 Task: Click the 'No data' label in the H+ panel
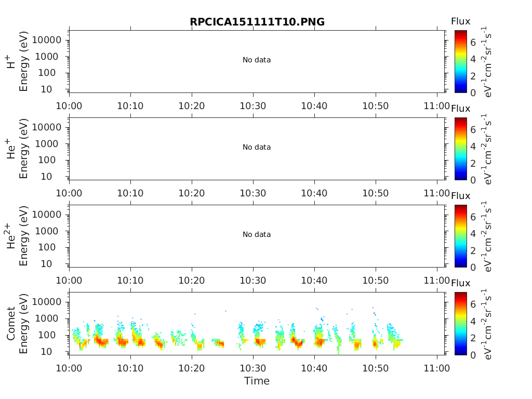pos(257,60)
